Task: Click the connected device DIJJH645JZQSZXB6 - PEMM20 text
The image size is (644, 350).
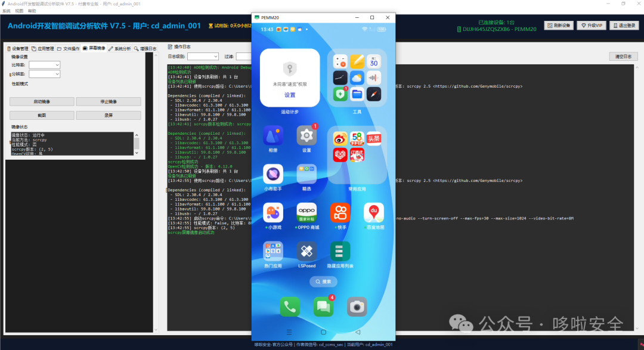Action: (500, 29)
